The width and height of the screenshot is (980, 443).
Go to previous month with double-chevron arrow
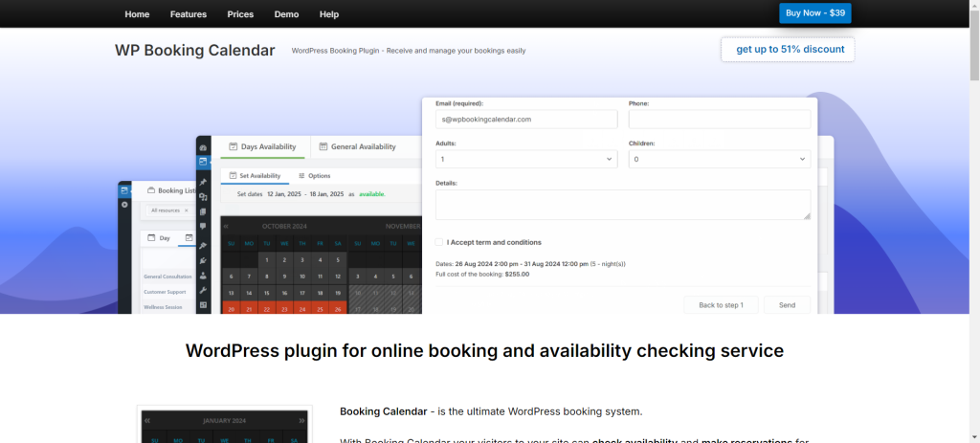tap(226, 226)
